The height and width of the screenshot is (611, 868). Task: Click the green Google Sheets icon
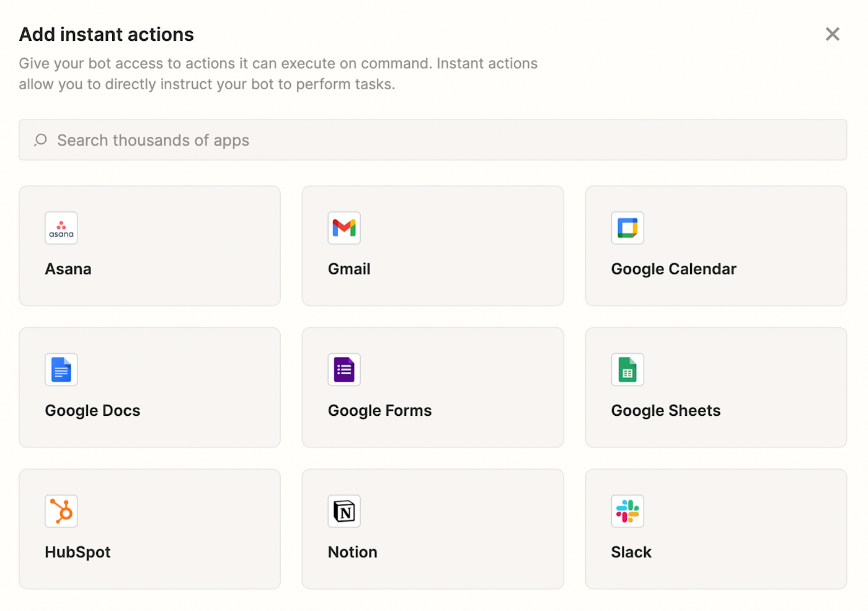pyautogui.click(x=627, y=370)
